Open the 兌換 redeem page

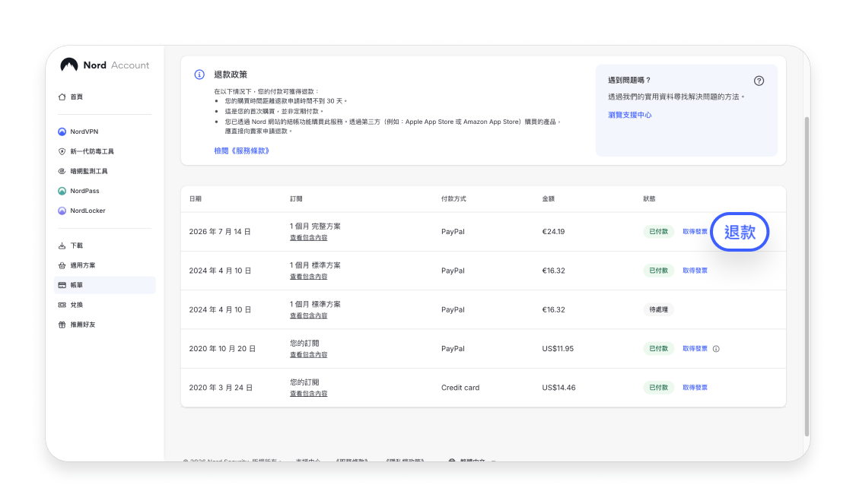[x=71, y=305]
